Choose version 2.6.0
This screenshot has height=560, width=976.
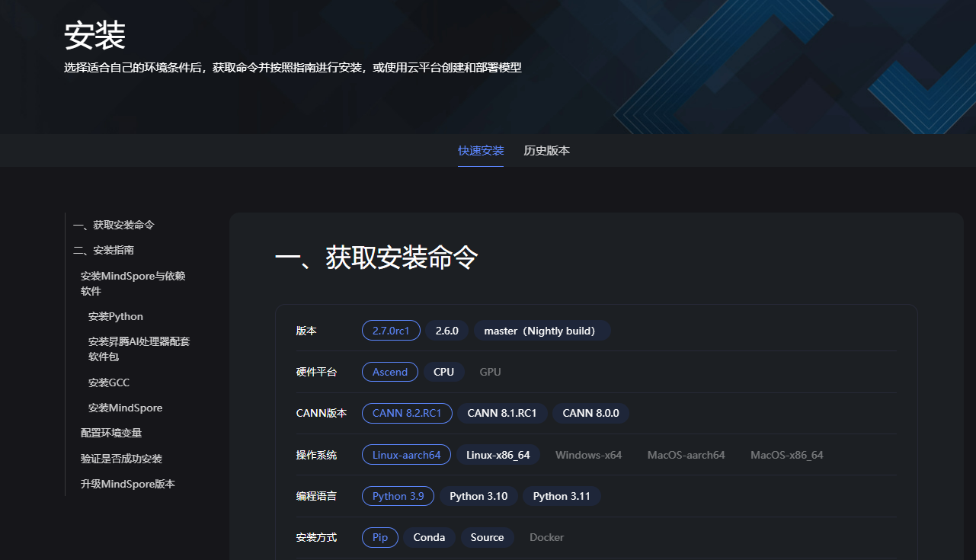click(446, 331)
